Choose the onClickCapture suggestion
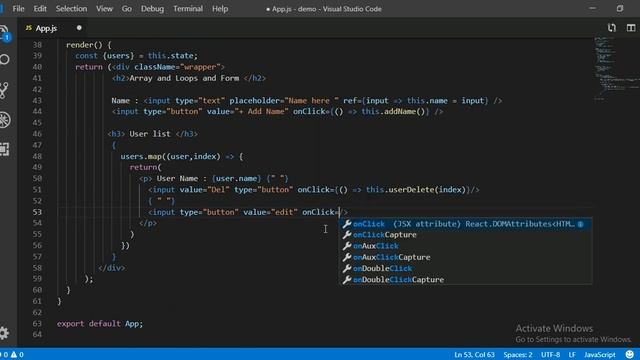 point(465,235)
